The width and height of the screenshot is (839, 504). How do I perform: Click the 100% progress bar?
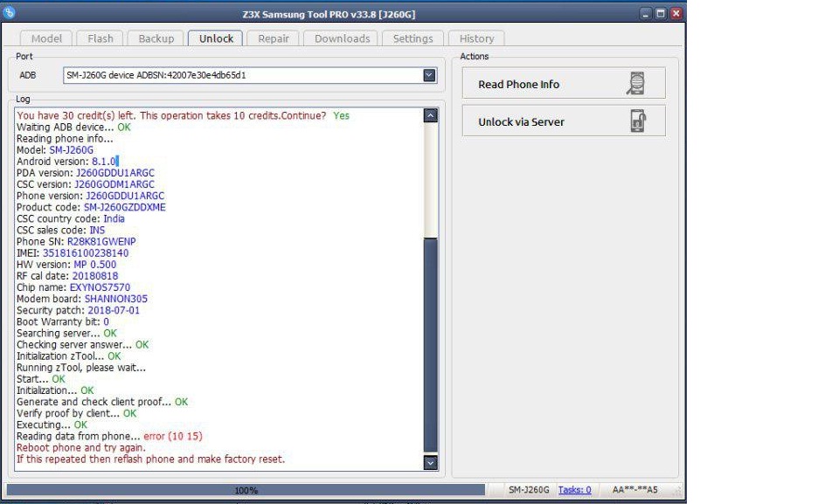(246, 490)
